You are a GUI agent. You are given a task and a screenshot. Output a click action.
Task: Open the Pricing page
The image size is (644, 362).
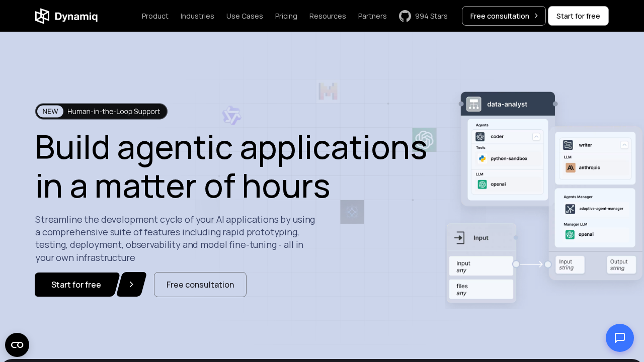[x=286, y=16]
